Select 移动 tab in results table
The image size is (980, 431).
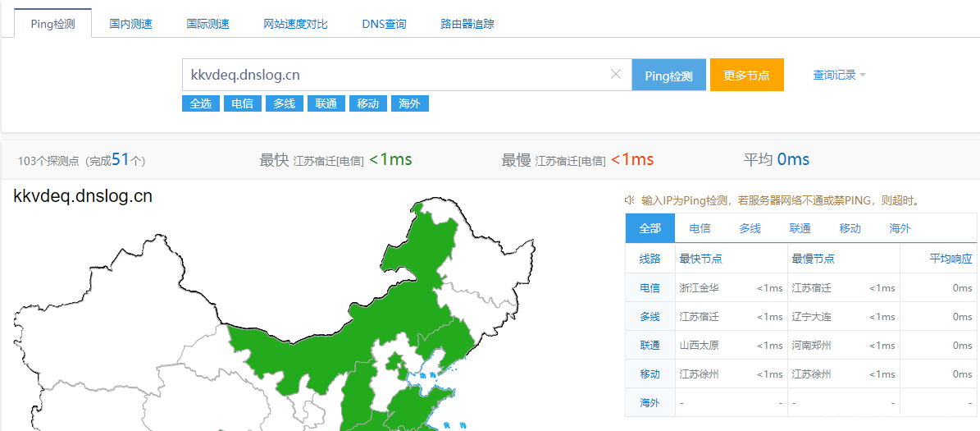click(850, 228)
